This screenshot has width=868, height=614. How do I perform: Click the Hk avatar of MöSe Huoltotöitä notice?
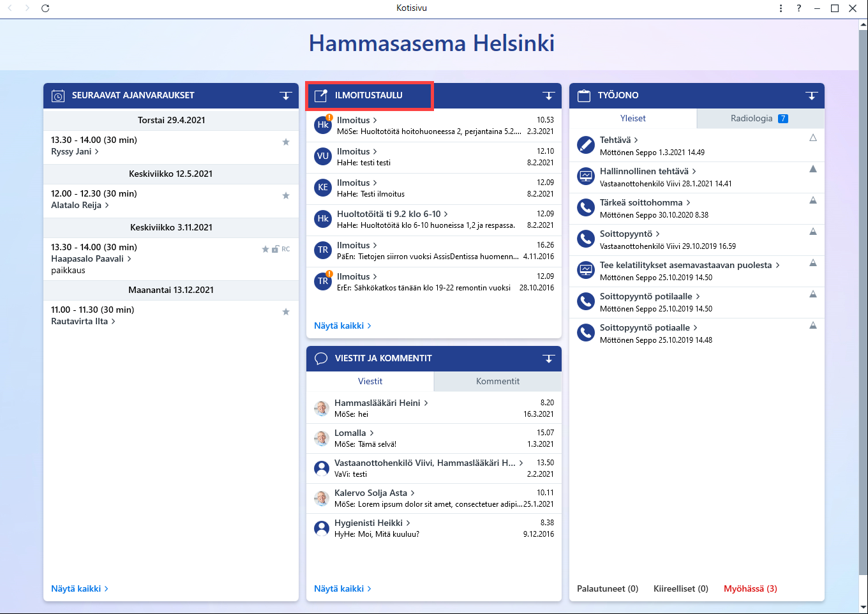tap(323, 125)
